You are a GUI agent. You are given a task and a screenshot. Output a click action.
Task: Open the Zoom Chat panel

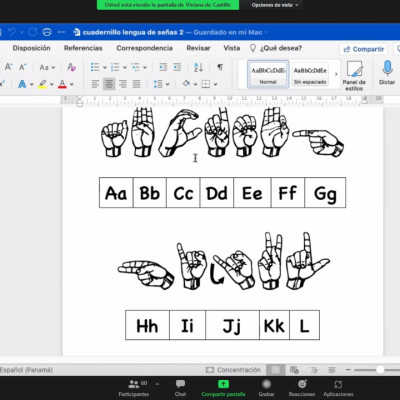180,388
